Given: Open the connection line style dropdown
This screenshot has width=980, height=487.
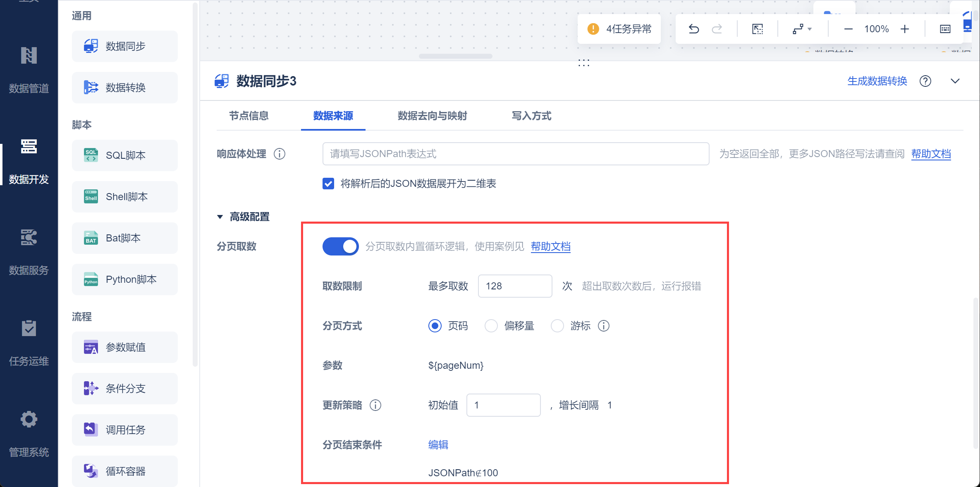Looking at the screenshot, I should (802, 29).
